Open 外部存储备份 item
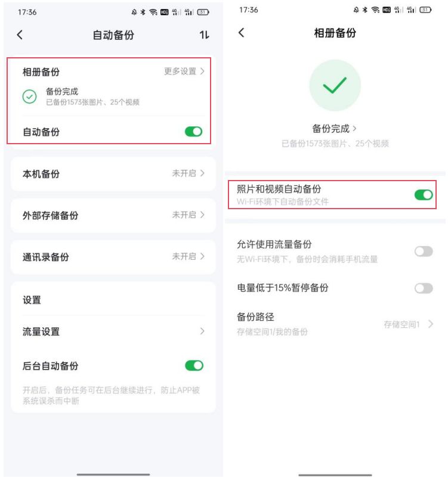 [113, 215]
